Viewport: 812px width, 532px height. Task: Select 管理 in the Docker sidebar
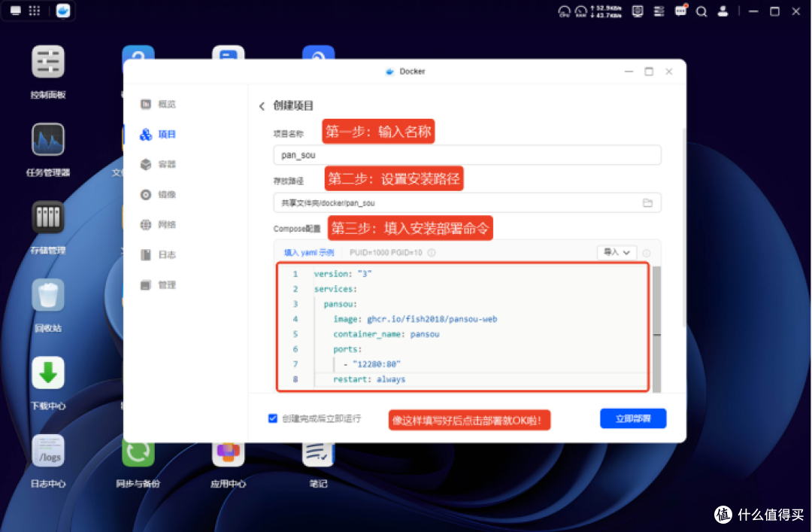coord(159,284)
